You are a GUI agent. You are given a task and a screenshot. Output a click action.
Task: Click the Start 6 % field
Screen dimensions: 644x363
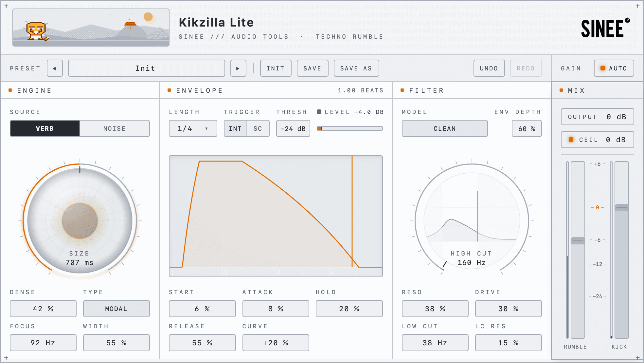[202, 309]
